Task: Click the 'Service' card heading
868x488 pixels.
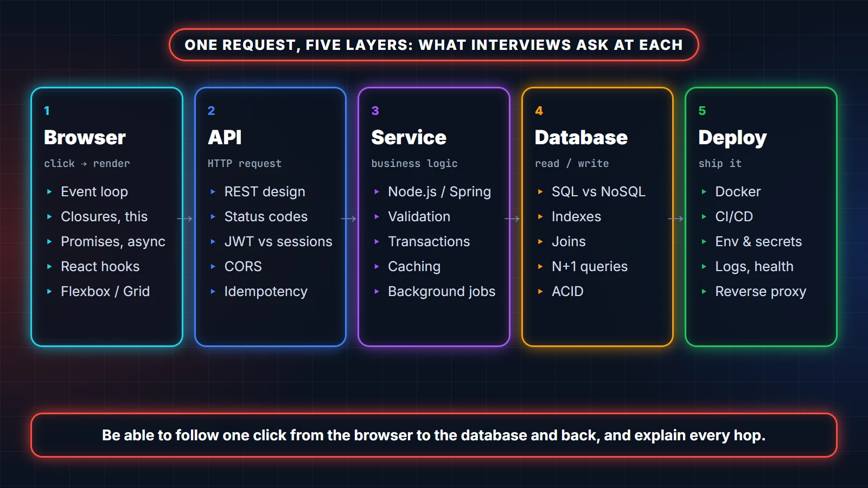Action: click(x=409, y=137)
